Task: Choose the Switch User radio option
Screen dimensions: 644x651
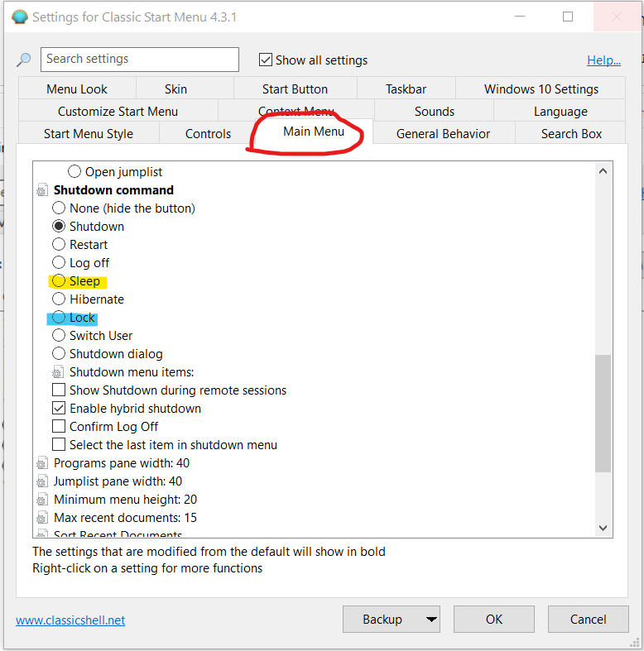Action: (59, 336)
